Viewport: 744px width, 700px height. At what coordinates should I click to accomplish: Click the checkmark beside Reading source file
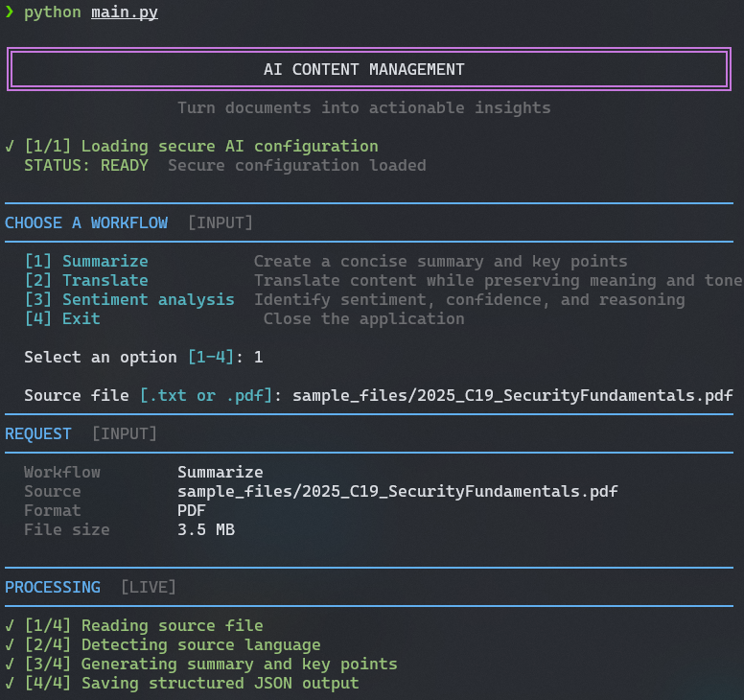click(x=10, y=625)
